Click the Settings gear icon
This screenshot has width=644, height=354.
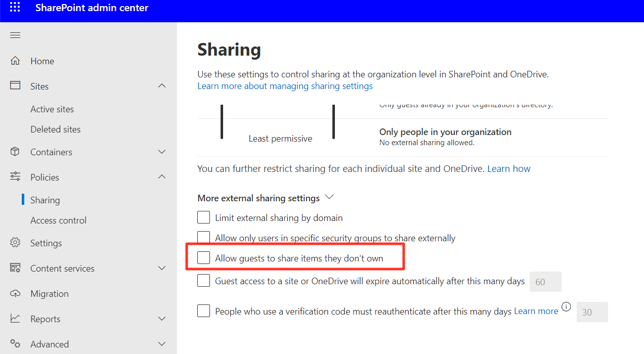click(15, 243)
